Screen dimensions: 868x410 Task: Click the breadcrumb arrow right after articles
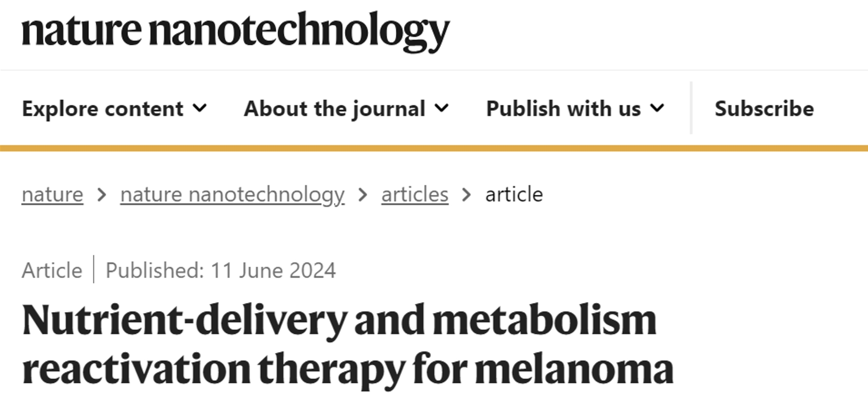pyautogui.click(x=467, y=195)
